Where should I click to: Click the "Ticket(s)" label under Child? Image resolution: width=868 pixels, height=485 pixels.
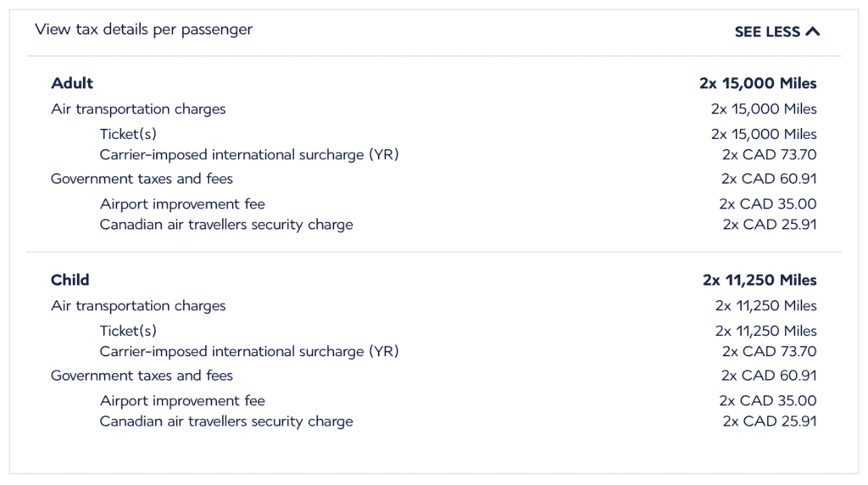tap(128, 331)
